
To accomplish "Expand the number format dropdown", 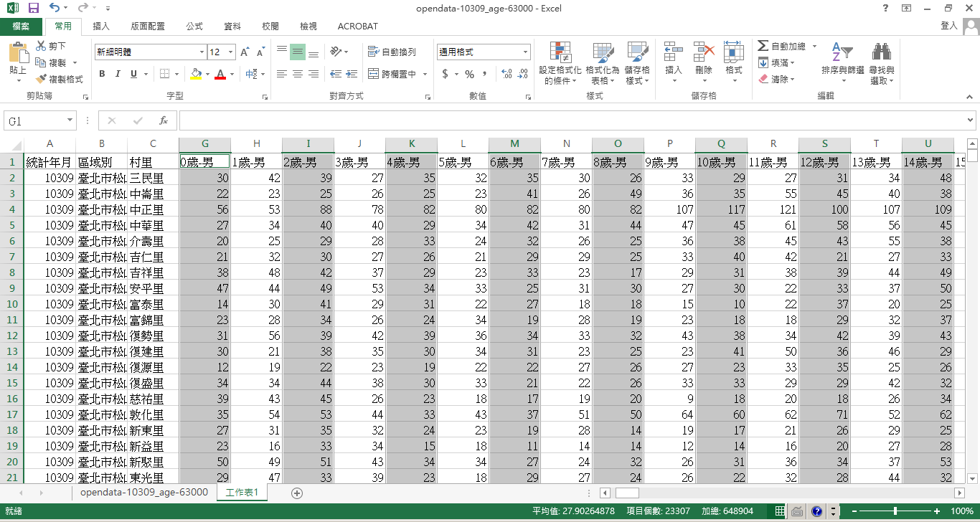I will click(x=525, y=52).
